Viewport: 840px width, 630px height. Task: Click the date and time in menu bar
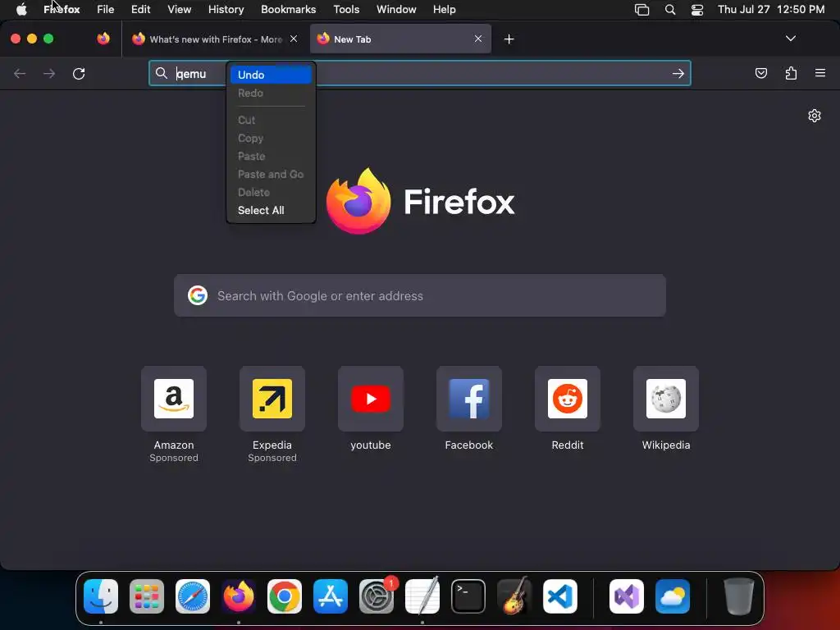tap(771, 10)
